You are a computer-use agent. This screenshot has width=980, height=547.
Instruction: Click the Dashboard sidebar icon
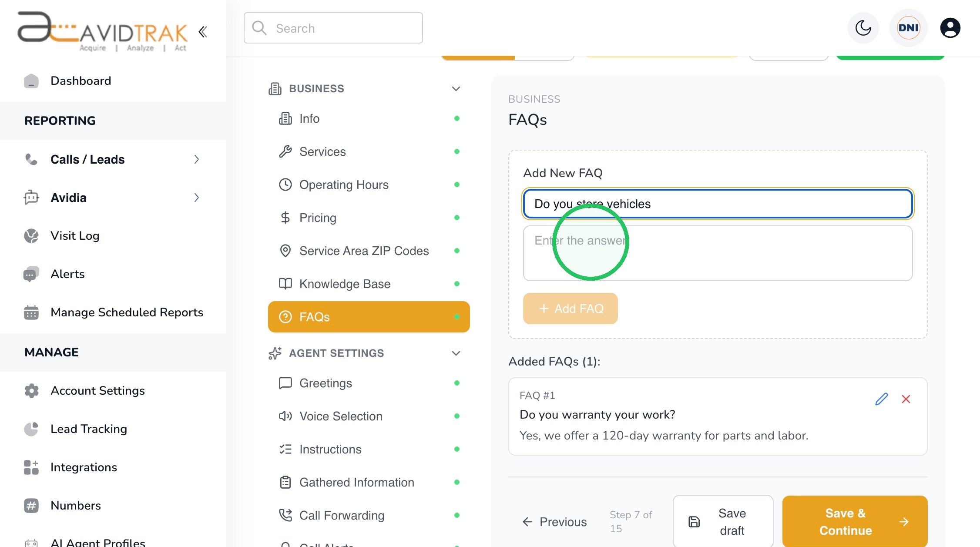click(x=31, y=81)
